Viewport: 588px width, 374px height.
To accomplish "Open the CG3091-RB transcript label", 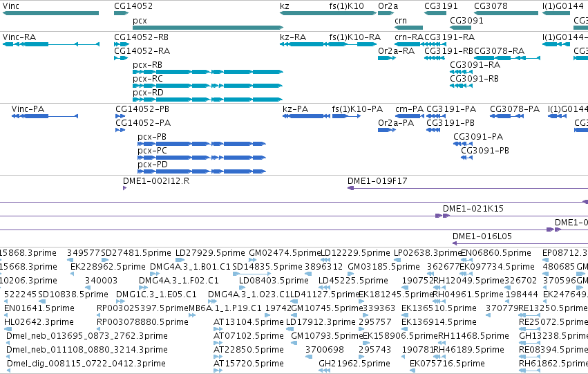I will pos(475,78).
